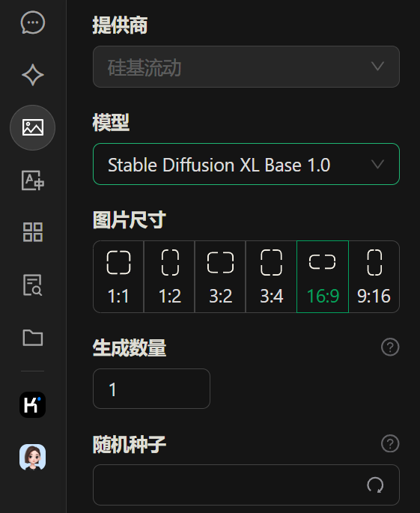The width and height of the screenshot is (420, 513).
Task: Click the user avatar in sidebar
Action: pyautogui.click(x=33, y=457)
